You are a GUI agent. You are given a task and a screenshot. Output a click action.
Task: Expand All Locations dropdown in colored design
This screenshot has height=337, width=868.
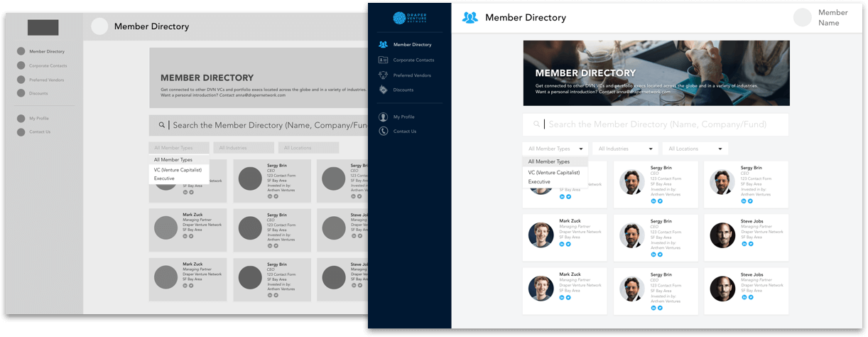click(694, 149)
